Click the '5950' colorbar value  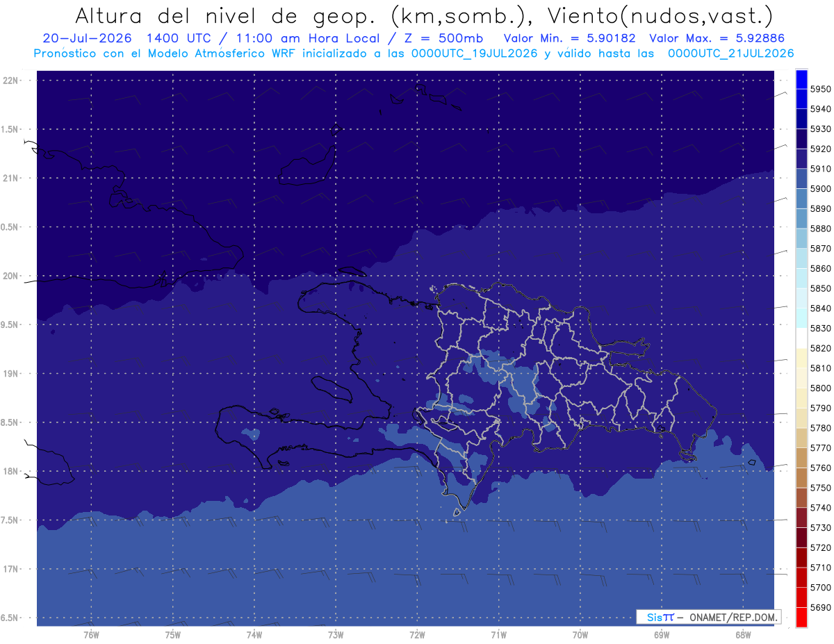click(x=821, y=89)
